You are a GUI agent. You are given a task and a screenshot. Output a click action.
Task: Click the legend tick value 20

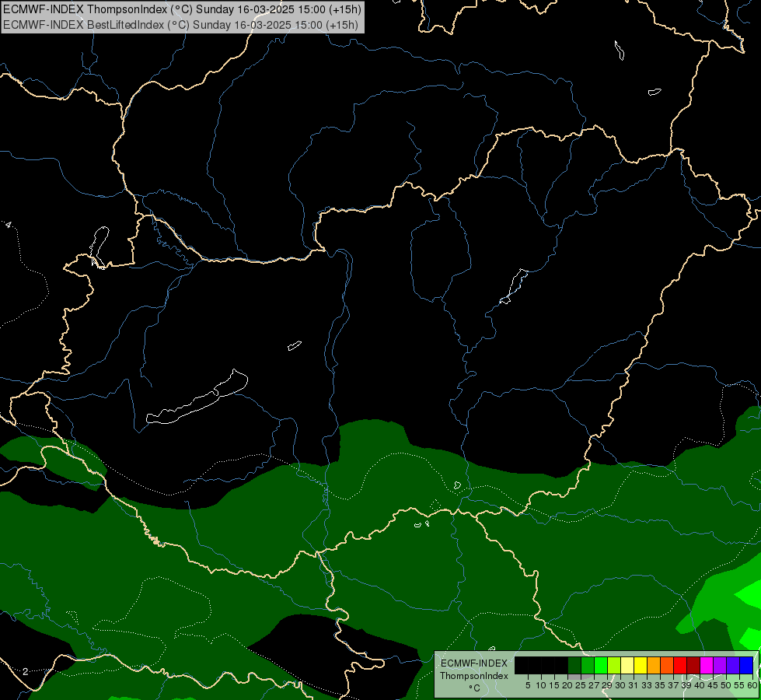coord(567,685)
